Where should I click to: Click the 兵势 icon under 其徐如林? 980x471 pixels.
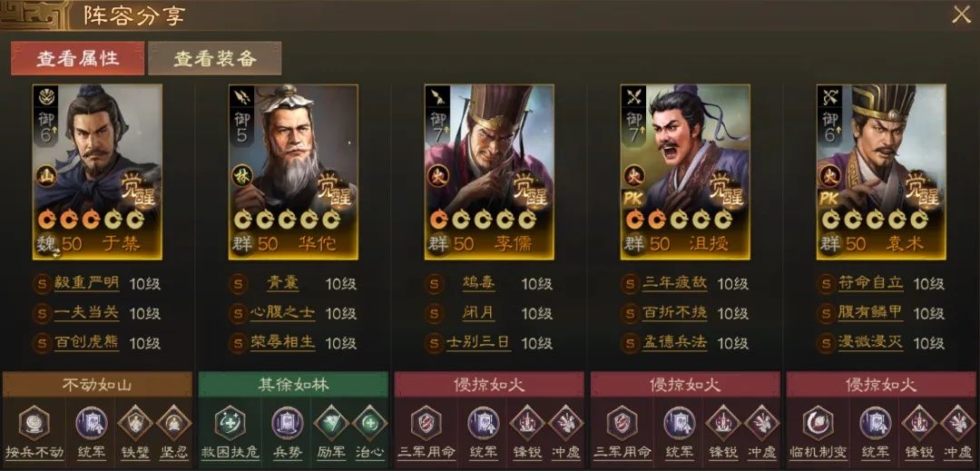pos(288,423)
